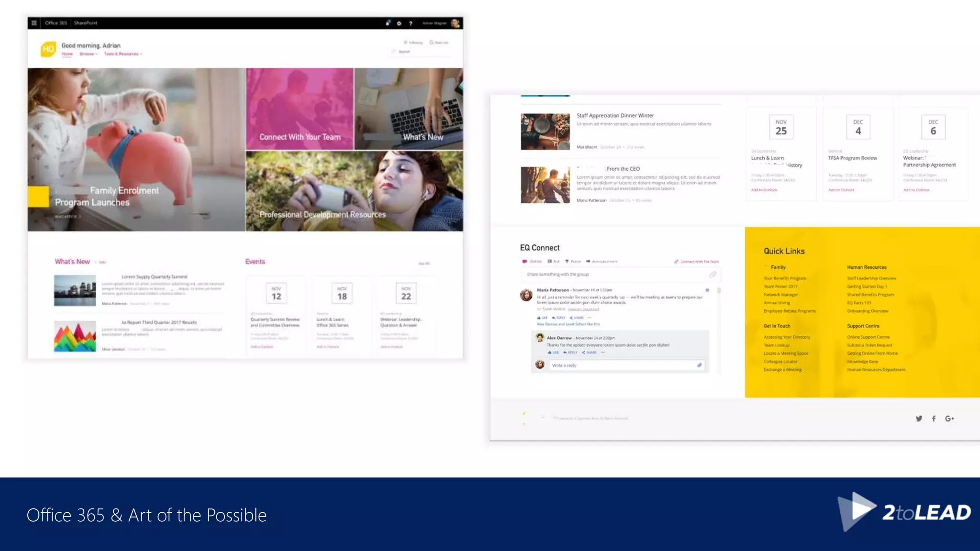Click Connect With The Team link
980x551 pixels.
click(x=697, y=262)
